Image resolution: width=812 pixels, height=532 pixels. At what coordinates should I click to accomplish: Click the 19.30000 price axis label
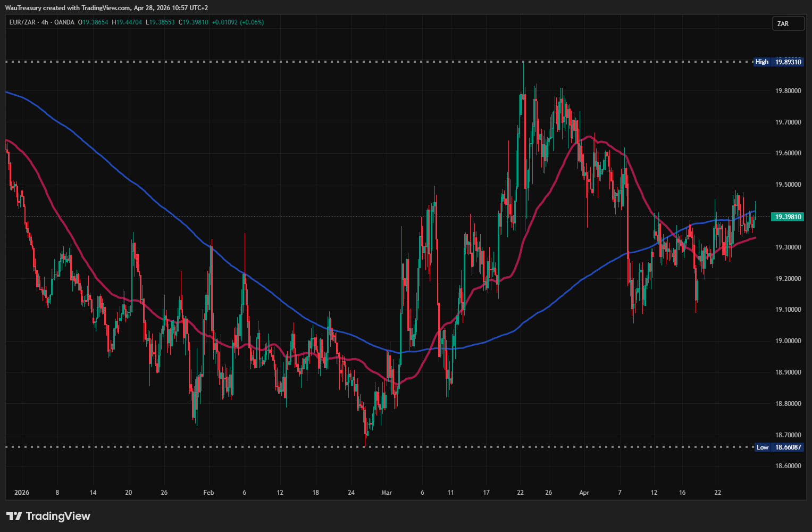tap(788, 247)
